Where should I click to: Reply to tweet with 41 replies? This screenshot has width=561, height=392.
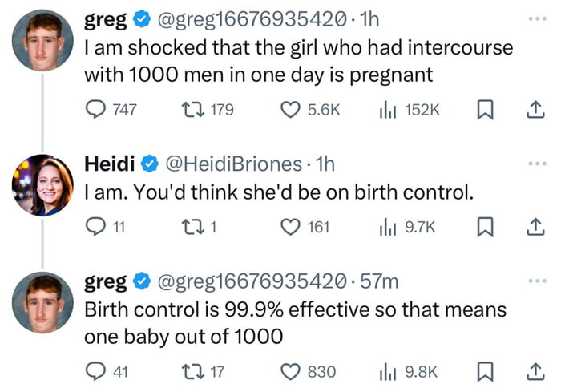(96, 371)
